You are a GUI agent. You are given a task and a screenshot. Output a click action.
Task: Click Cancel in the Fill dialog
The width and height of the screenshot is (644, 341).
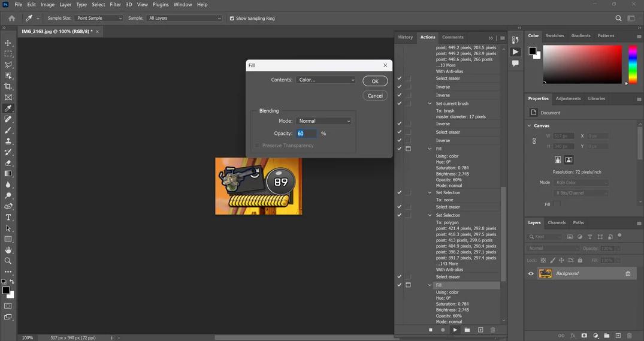pyautogui.click(x=375, y=95)
